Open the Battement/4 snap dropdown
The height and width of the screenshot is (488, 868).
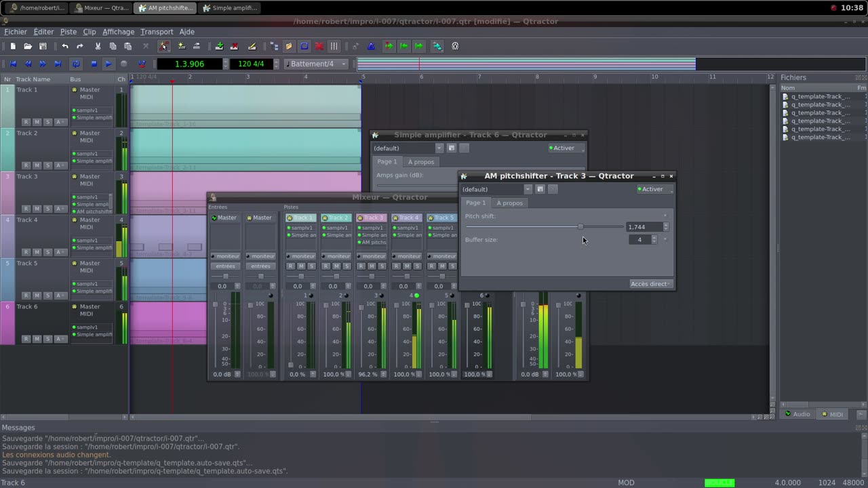coord(316,64)
